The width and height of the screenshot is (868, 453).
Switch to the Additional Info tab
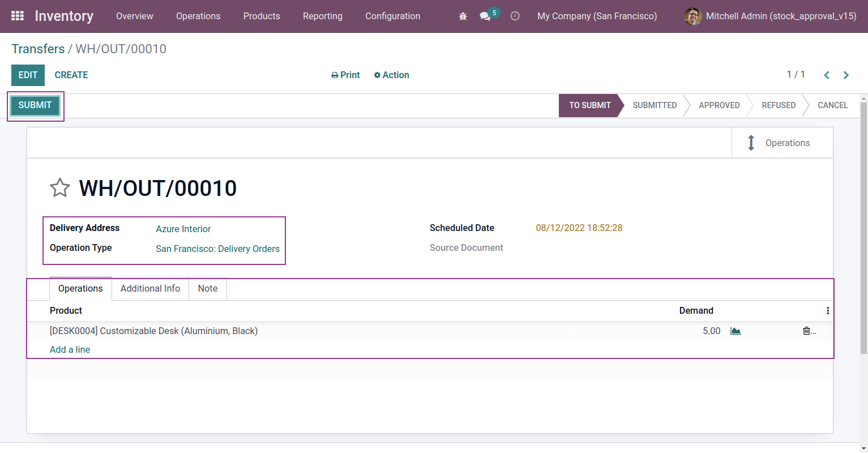click(x=150, y=288)
